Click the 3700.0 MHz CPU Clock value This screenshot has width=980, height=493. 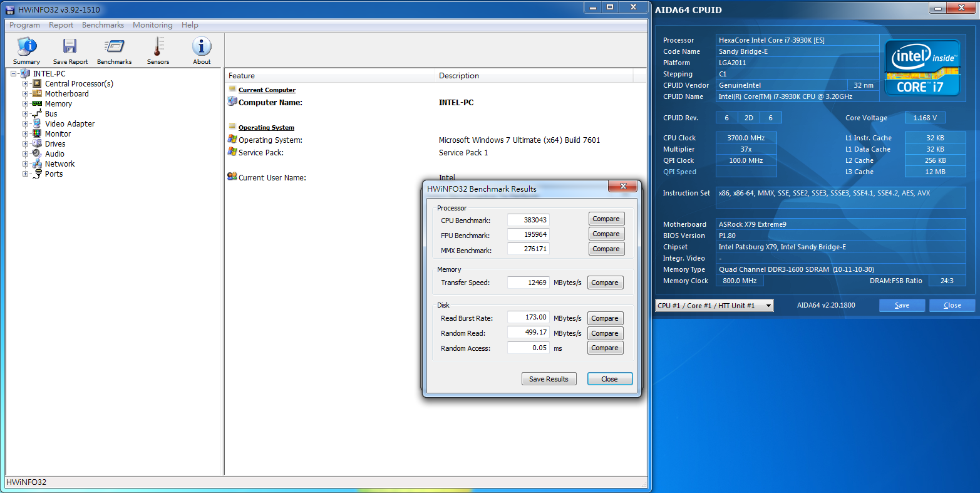[x=746, y=138]
